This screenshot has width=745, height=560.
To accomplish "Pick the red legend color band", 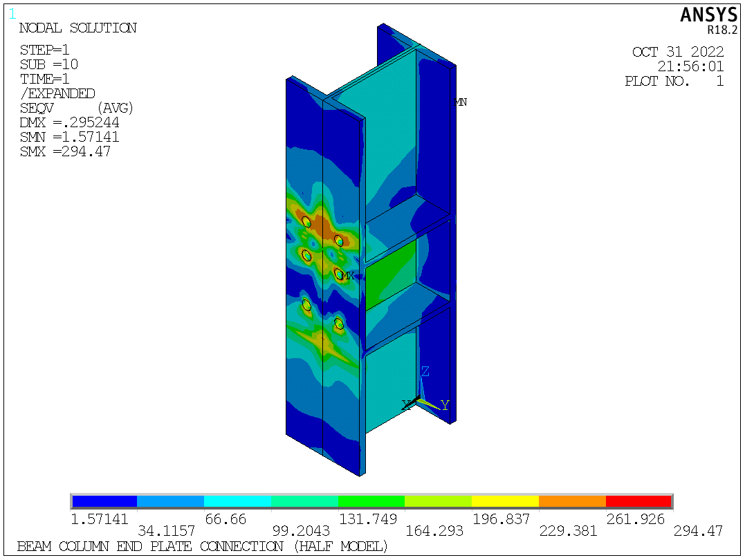I will (x=638, y=501).
